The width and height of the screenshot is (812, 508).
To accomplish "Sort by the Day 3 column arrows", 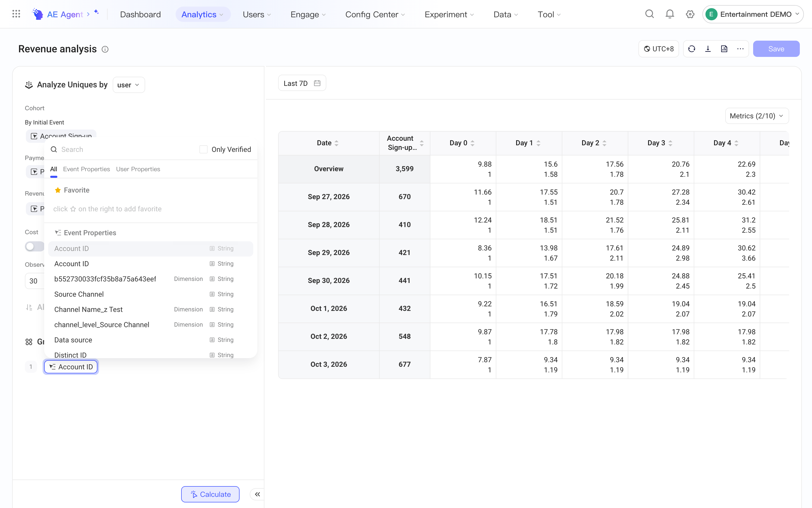I will pos(670,143).
